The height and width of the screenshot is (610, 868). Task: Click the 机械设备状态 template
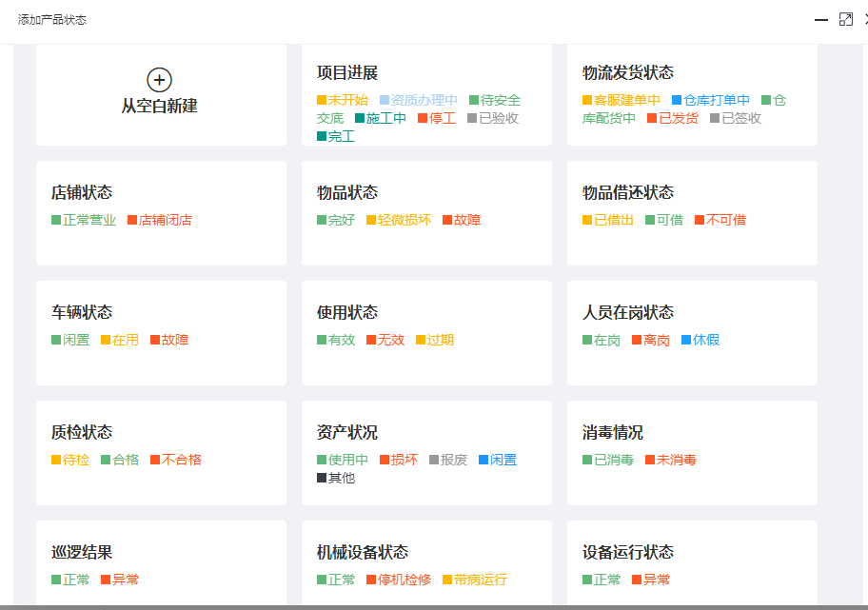pyautogui.click(x=363, y=553)
